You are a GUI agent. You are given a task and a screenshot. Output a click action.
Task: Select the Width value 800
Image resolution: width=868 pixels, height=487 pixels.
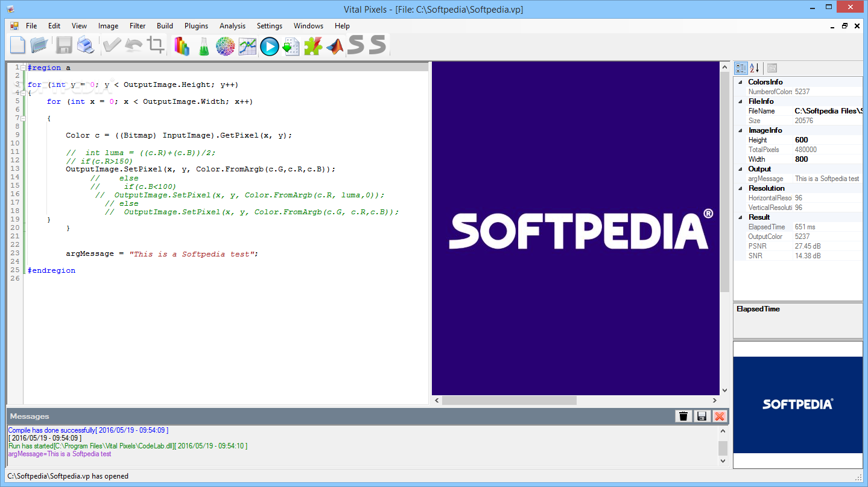(x=801, y=159)
